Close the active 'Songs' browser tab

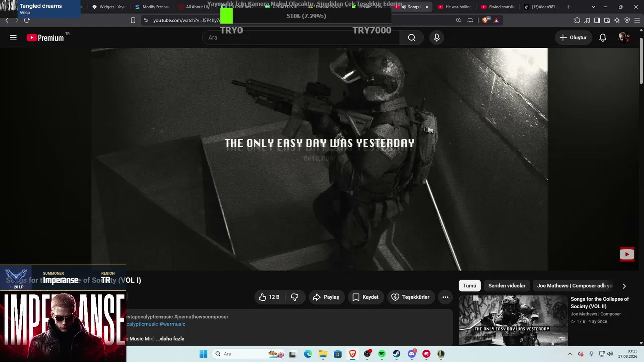point(427,7)
